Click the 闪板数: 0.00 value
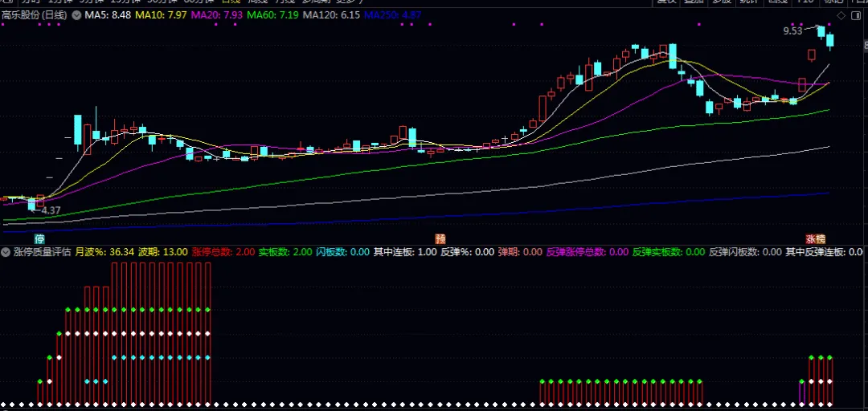Viewport: 868px width, 411px height. click(x=342, y=252)
